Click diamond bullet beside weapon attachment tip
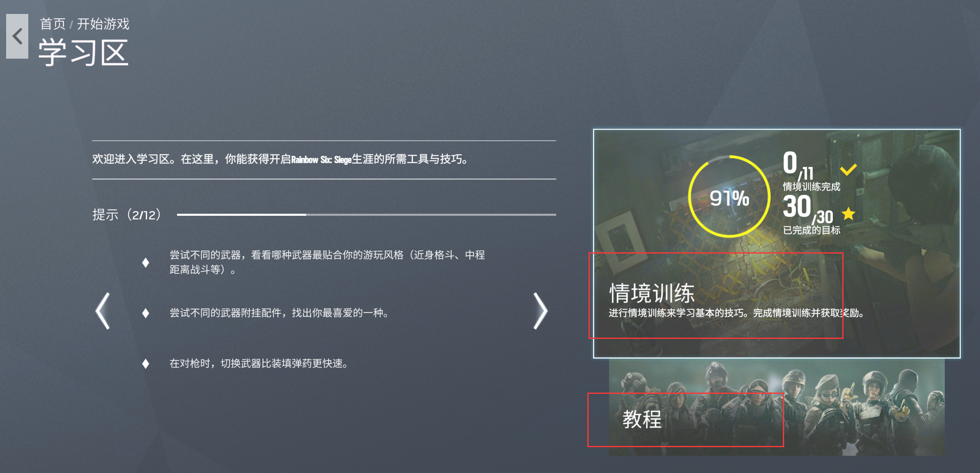 tap(146, 313)
